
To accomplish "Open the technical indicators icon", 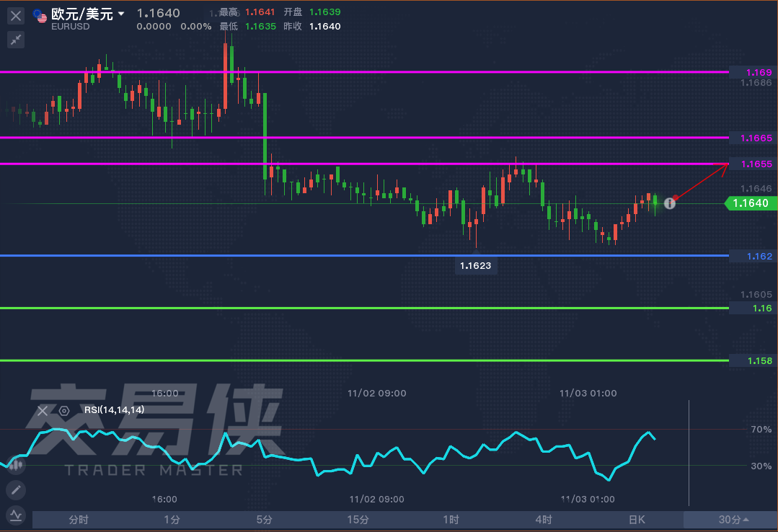I will (x=16, y=515).
